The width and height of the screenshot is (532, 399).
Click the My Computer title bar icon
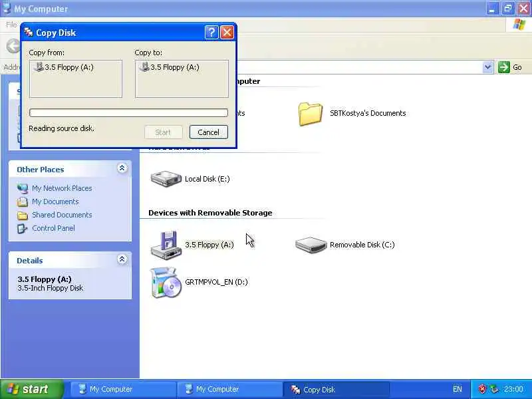7,8
